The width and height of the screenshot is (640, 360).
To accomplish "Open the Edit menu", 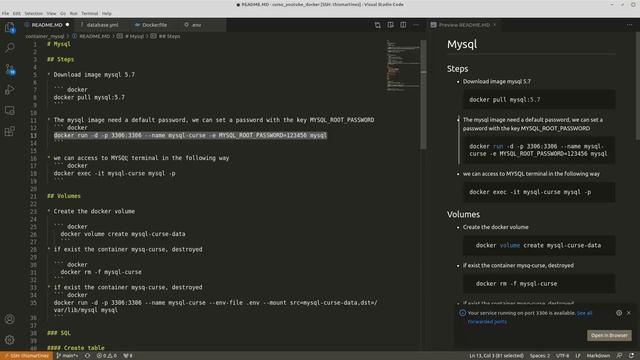I will pyautogui.click(x=16, y=13).
